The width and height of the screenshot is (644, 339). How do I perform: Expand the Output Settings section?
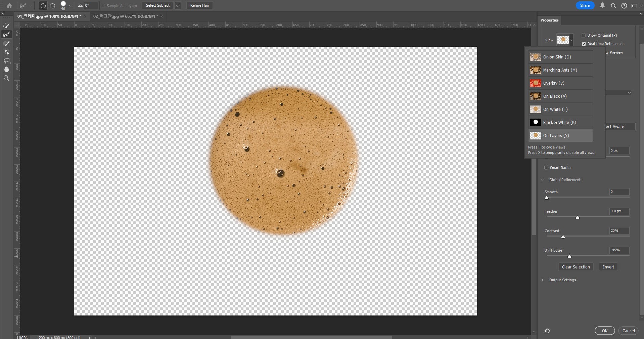[x=543, y=280]
